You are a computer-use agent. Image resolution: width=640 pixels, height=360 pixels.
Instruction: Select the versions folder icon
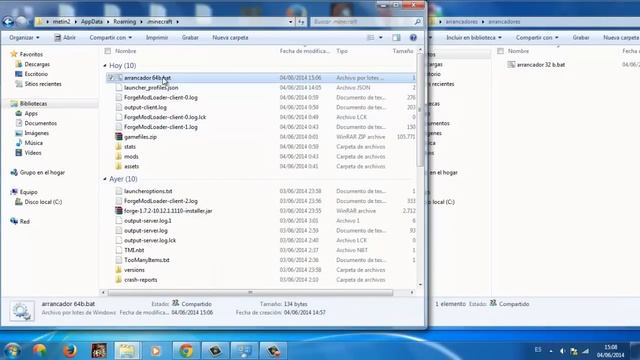pyautogui.click(x=118, y=270)
